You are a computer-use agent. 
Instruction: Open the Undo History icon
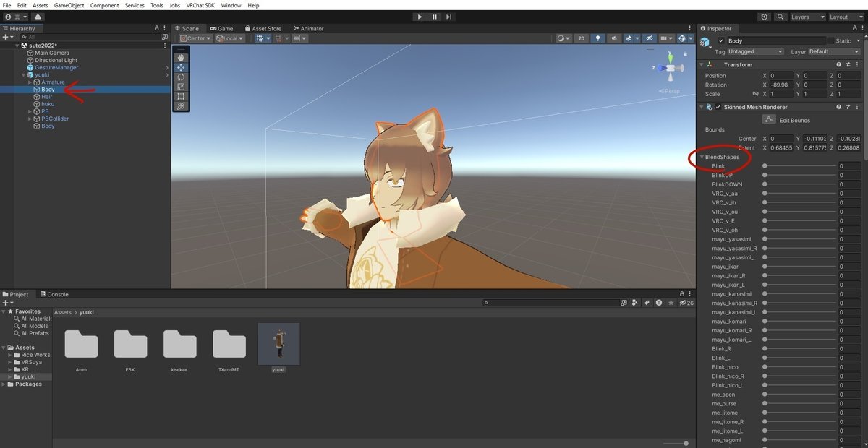click(765, 17)
